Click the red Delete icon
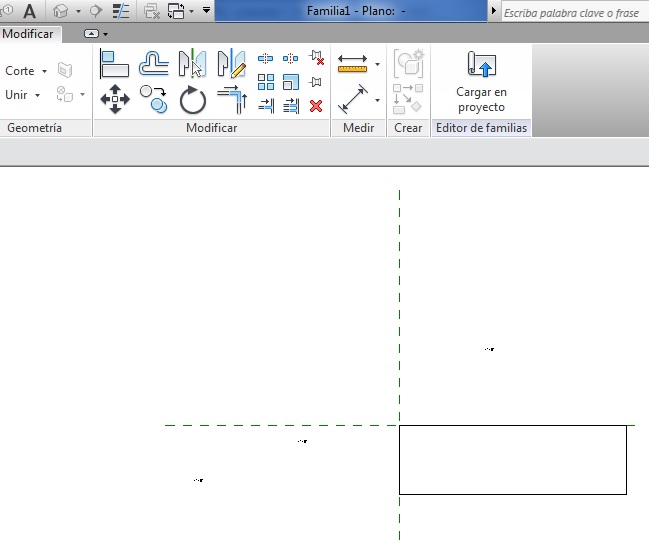The height and width of the screenshot is (545, 649). (x=316, y=105)
